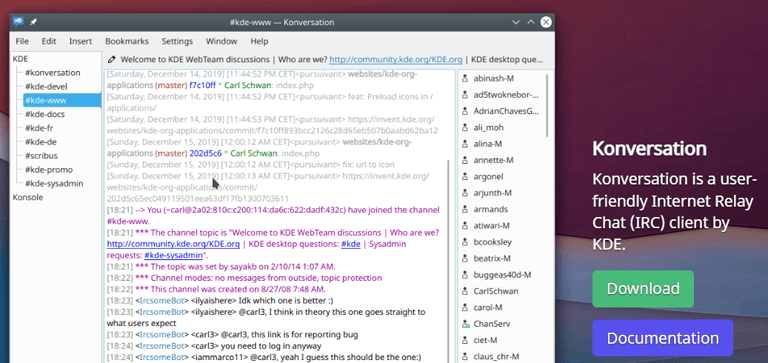Select user icon beside alina-M
Image resolution: width=768 pixels, height=363 pixels.
[465, 144]
